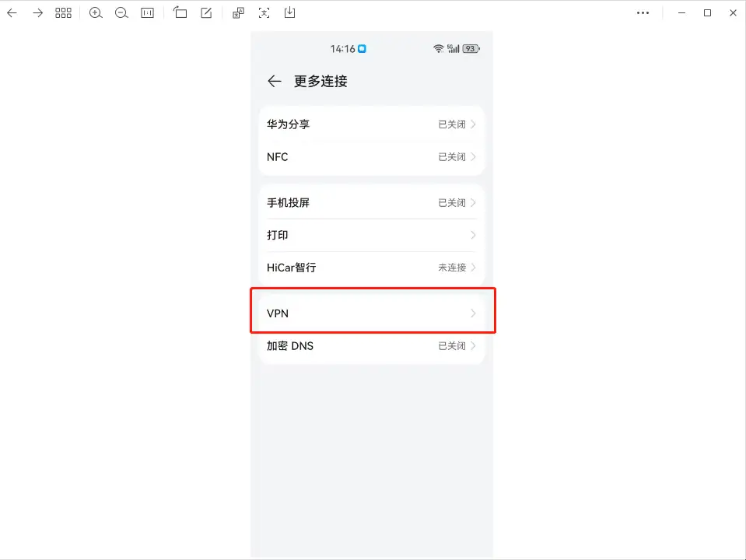
Task: Open VPN settings row
Action: coord(371,313)
